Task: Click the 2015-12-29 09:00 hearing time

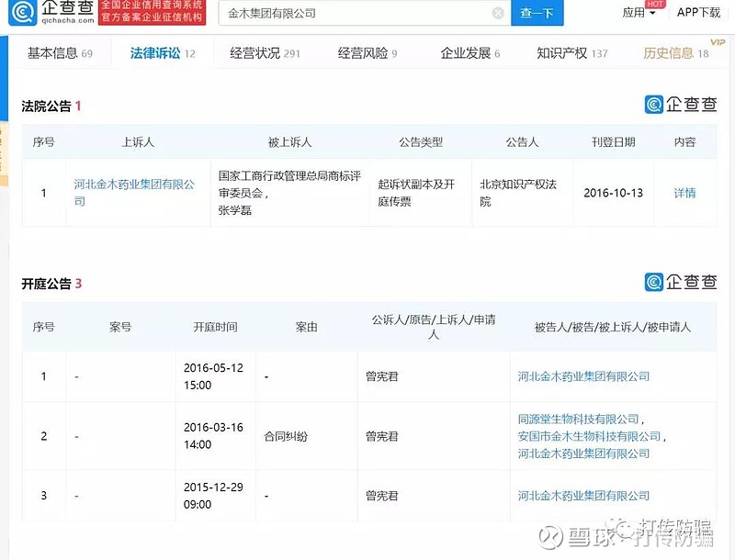Action: [x=213, y=496]
